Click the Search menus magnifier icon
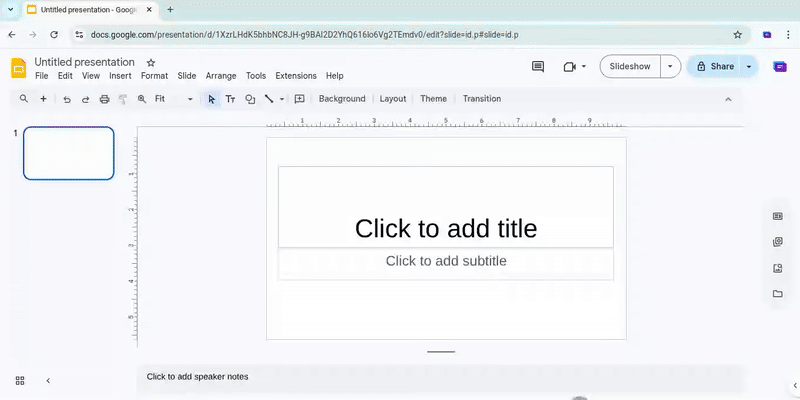Screen dimensions: 800x400 (x=24, y=99)
